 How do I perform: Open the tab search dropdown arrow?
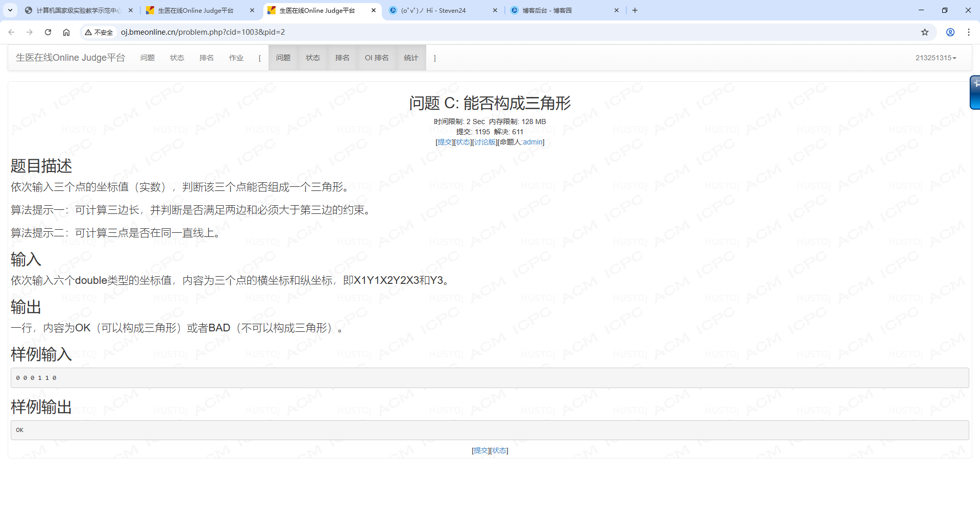[x=10, y=10]
